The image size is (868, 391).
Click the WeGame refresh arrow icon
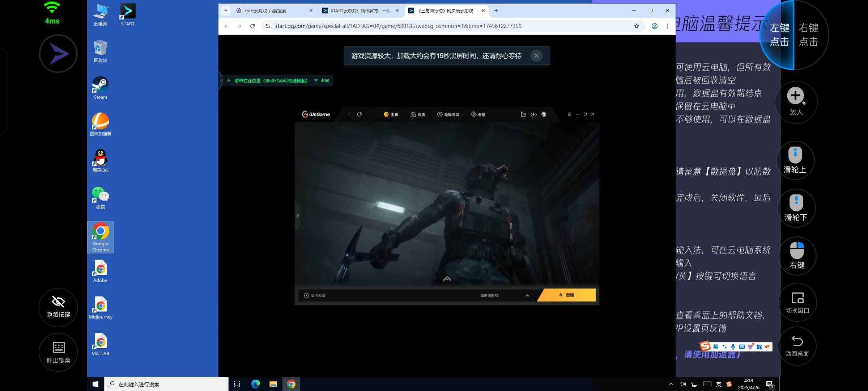(x=359, y=114)
